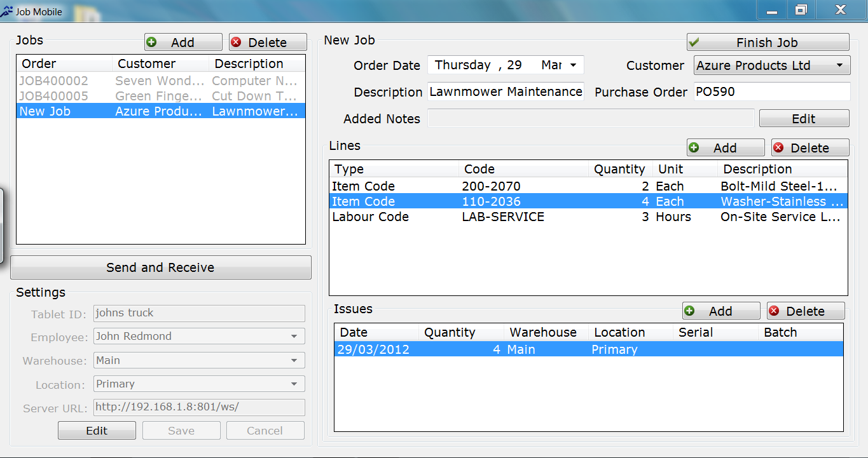Click Bolt-Mild Steel description cell
The width and height of the screenshot is (868, 458).
coord(783,186)
